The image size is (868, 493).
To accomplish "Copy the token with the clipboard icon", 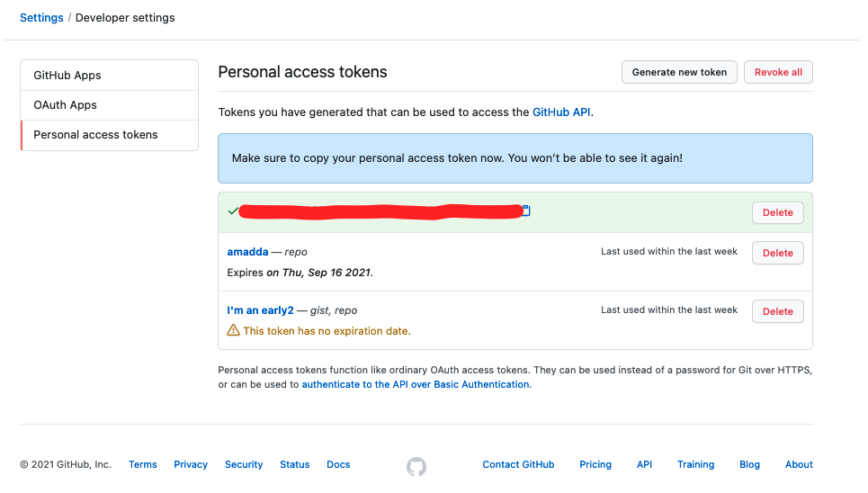I will coord(526,211).
